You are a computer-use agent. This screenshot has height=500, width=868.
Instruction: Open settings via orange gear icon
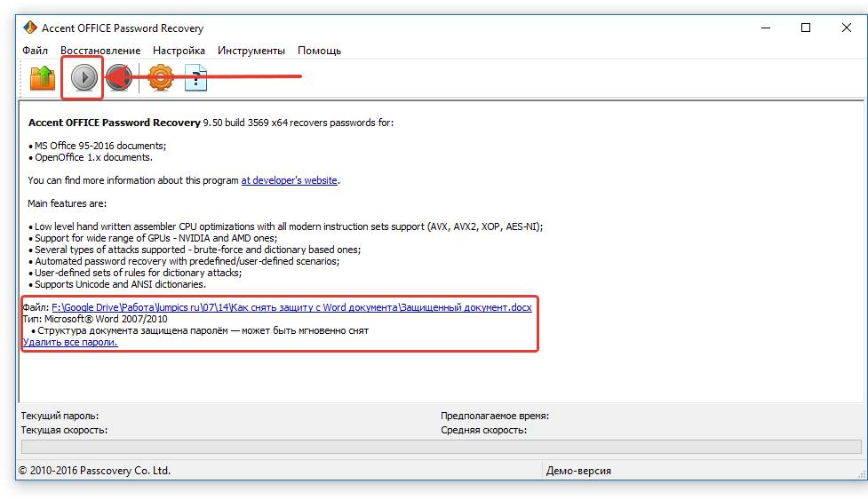click(x=160, y=78)
